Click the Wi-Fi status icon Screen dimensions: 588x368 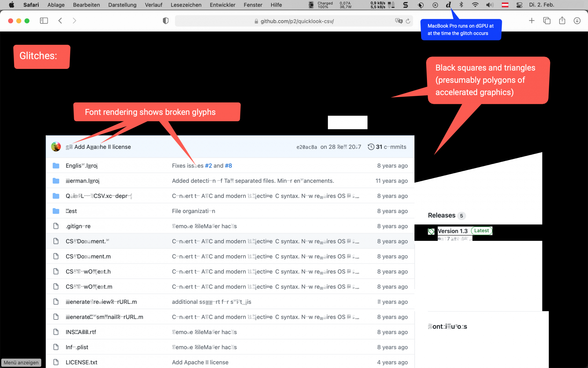475,5
